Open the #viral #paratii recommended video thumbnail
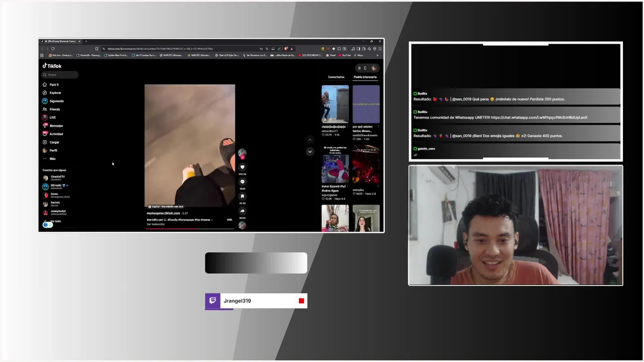The width and height of the screenshot is (644, 362). click(335, 164)
